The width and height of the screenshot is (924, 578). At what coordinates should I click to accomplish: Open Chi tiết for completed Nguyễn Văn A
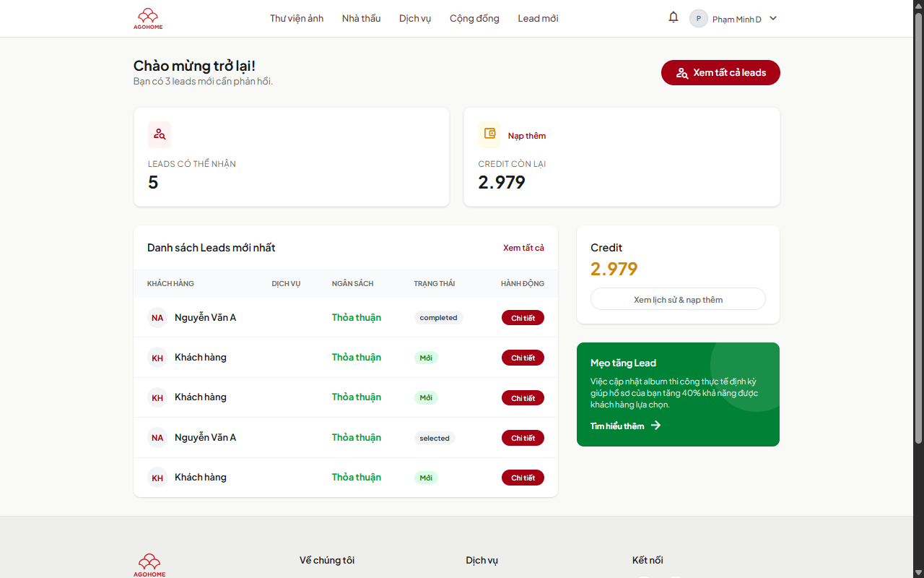point(523,318)
